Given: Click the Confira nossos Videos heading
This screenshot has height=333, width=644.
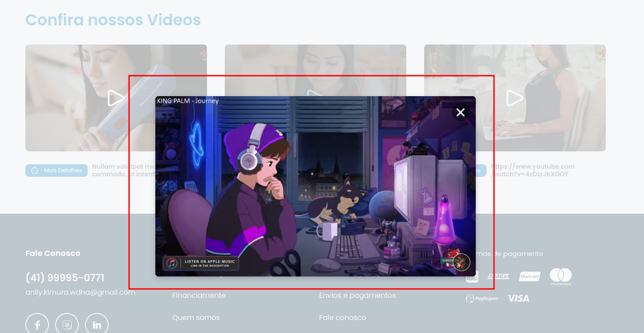Looking at the screenshot, I should [113, 20].
